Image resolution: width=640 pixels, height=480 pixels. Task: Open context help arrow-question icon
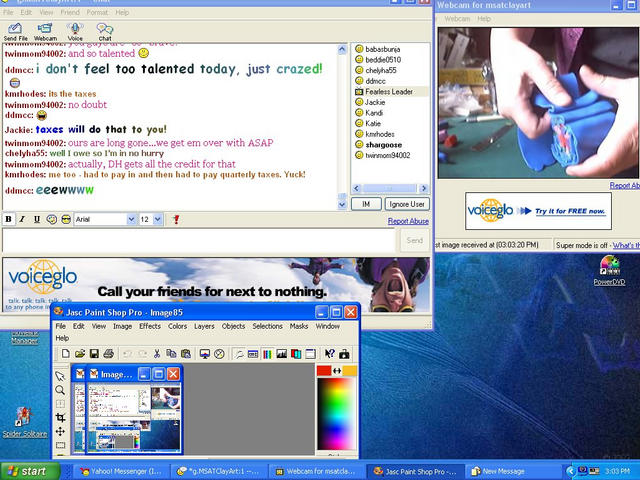click(329, 353)
